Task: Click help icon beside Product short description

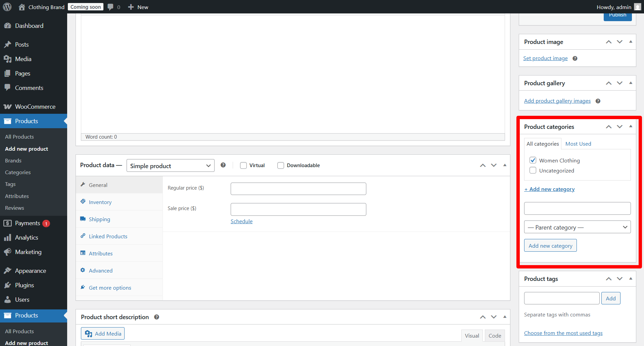Action: click(156, 317)
